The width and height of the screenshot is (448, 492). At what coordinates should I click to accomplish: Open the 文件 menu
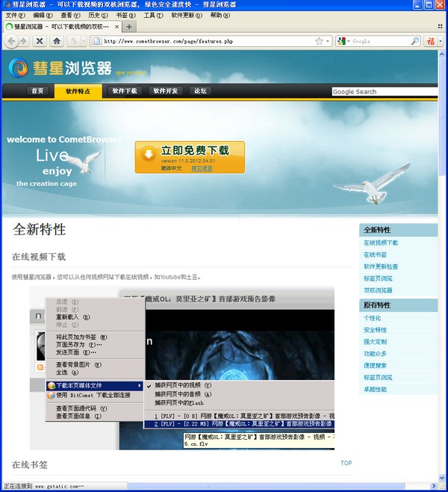pos(15,15)
